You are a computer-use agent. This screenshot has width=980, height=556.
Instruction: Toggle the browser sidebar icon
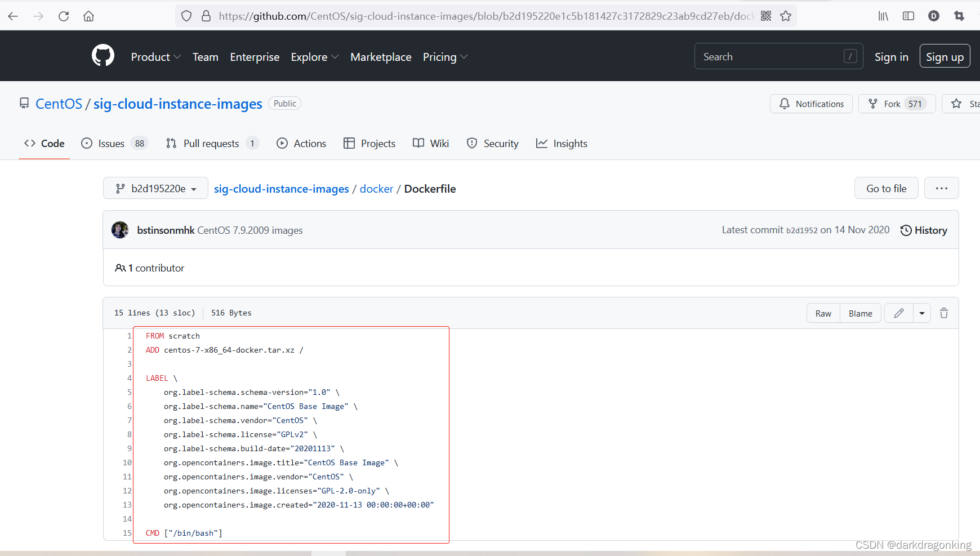click(x=908, y=16)
